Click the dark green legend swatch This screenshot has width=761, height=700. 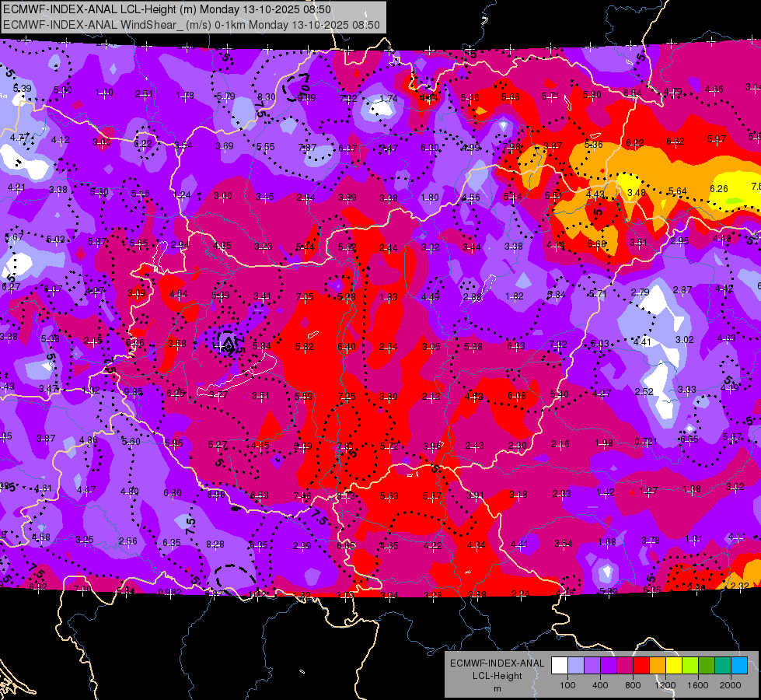[707, 665]
